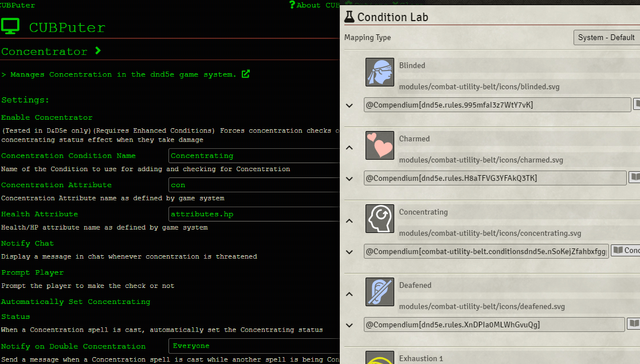640x364 pixels.
Task: Click the Enable Concentrator setting label
Action: [47, 117]
